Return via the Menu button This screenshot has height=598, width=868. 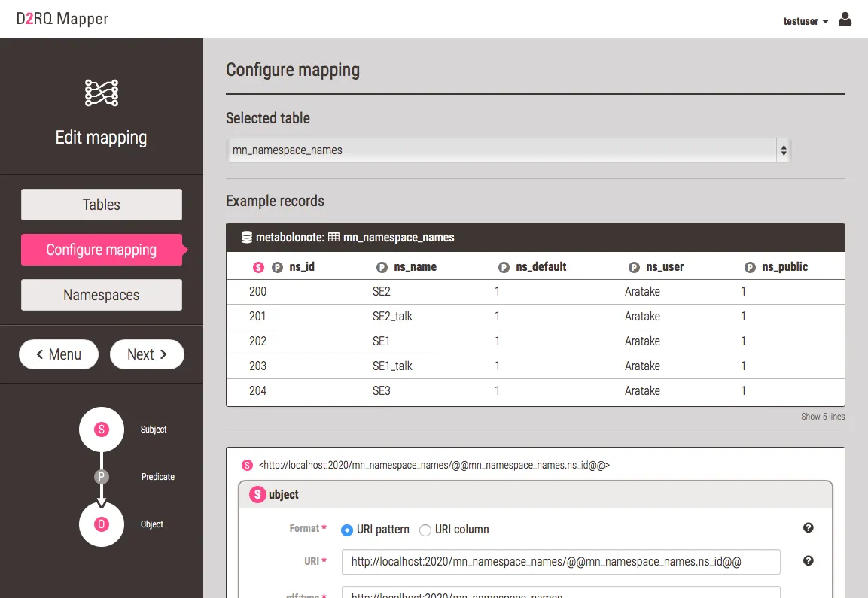[59, 354]
